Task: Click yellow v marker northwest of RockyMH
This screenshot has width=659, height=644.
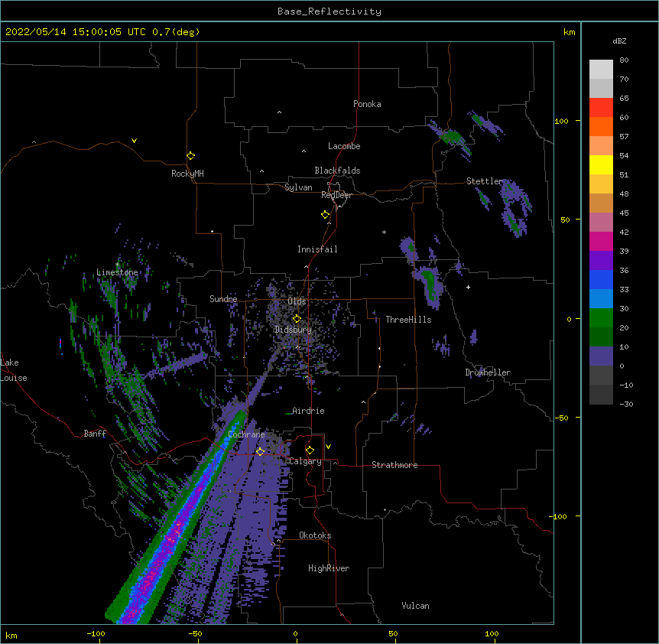Action: coord(134,141)
